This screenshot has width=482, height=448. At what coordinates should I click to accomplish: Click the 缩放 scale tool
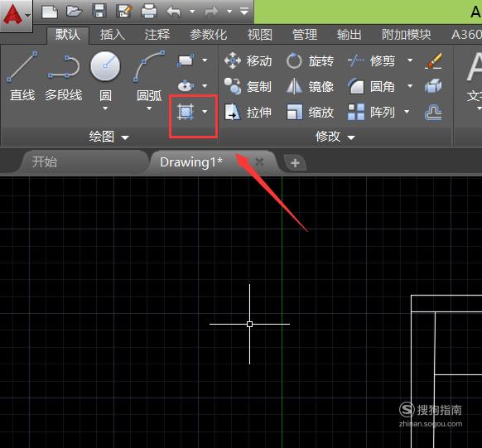pos(311,112)
